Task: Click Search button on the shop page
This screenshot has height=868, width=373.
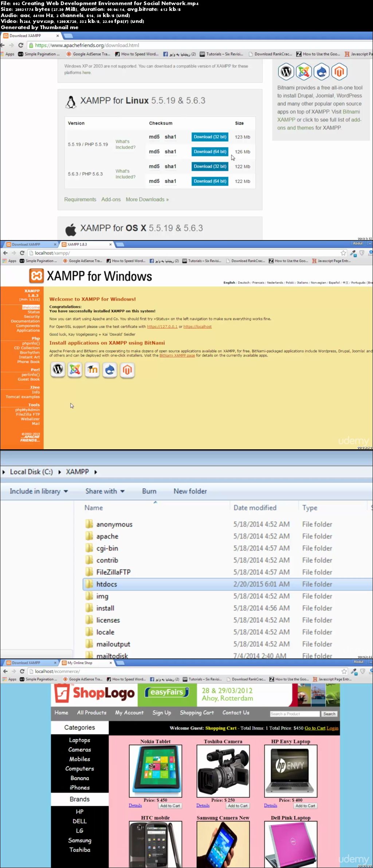Action: coord(329,714)
